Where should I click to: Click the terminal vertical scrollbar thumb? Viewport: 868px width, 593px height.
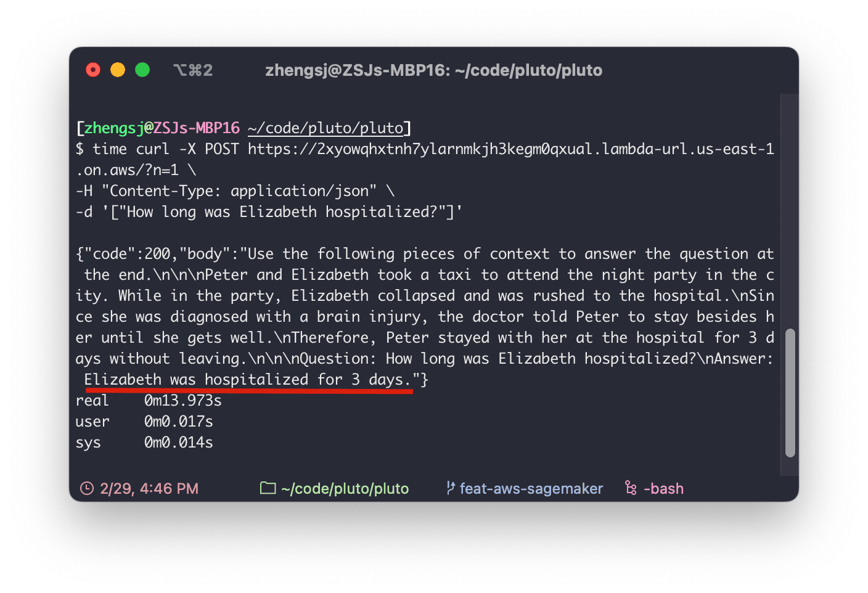coord(790,393)
